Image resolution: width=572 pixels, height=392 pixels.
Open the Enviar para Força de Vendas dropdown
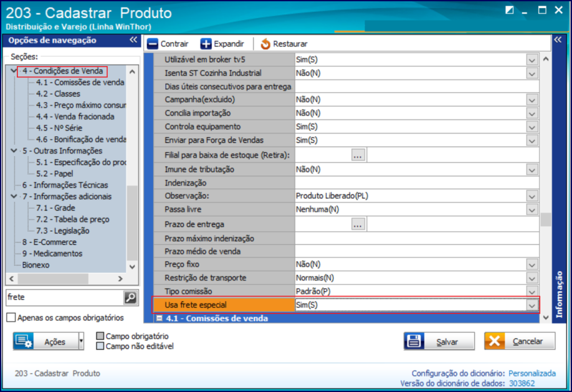click(x=532, y=140)
